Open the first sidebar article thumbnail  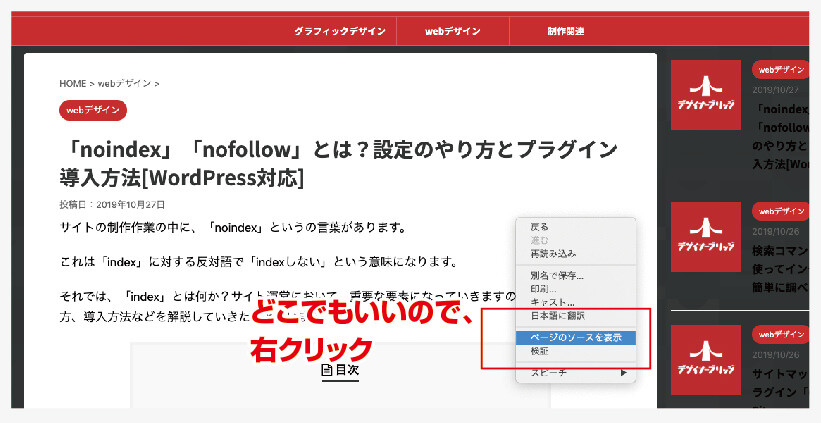tap(705, 96)
